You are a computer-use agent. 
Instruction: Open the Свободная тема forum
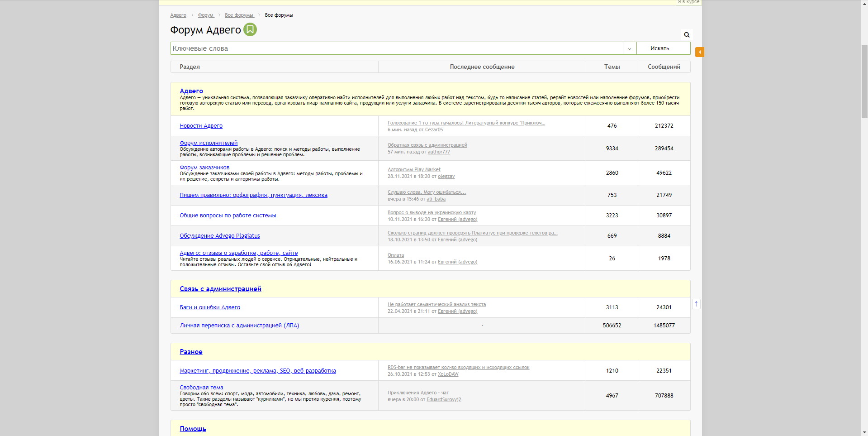click(201, 388)
